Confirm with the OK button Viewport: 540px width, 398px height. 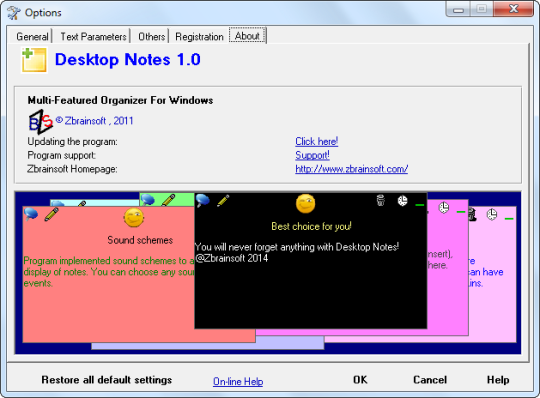tap(360, 380)
